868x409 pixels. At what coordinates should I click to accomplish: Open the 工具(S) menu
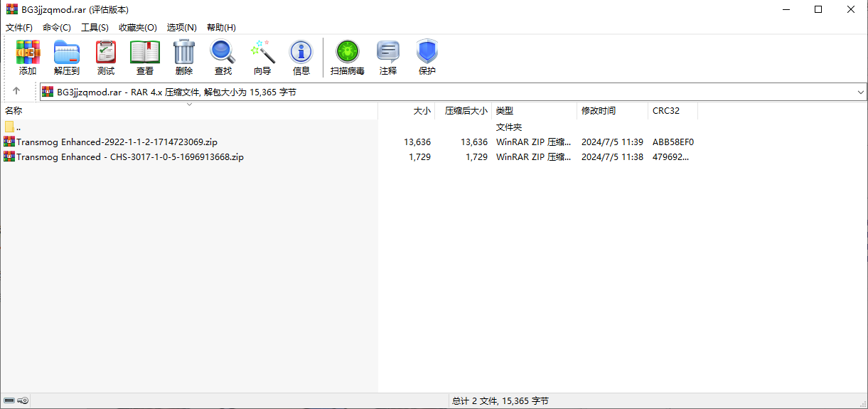click(x=95, y=28)
